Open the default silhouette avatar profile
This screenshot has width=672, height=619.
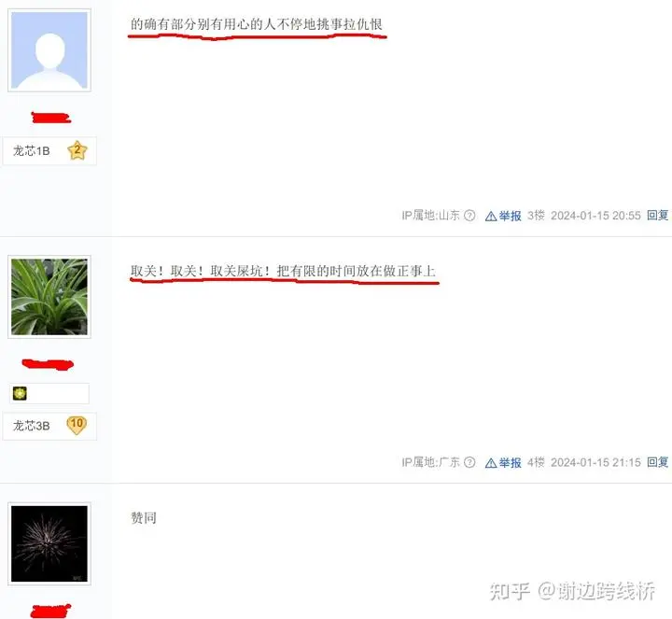click(x=49, y=50)
